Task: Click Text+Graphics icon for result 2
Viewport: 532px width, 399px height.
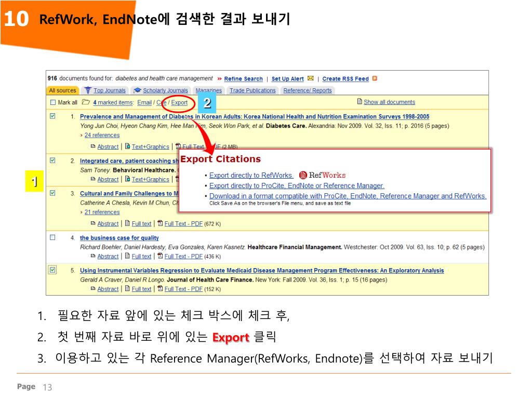Action: point(128,179)
